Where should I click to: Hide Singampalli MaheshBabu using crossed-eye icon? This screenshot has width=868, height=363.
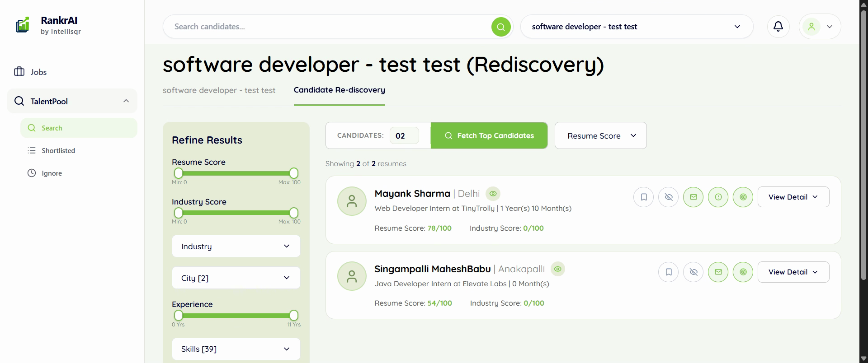[693, 272]
